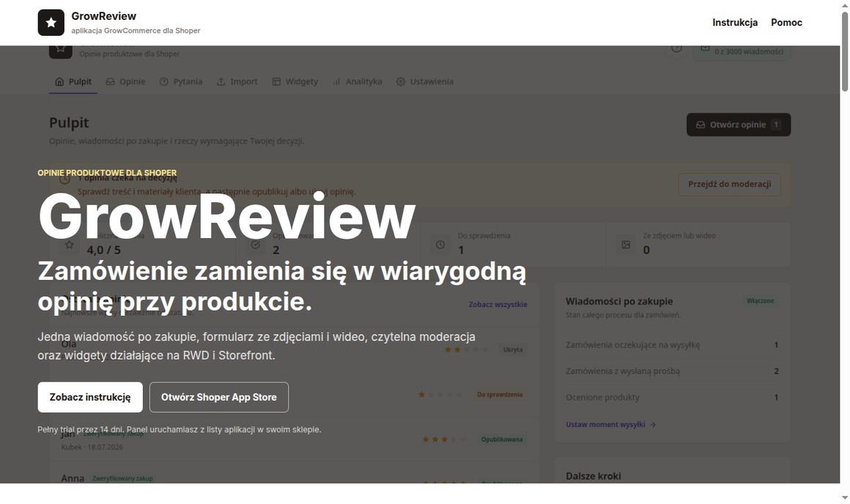The width and height of the screenshot is (850, 504).
Task: Select the Ustawienia tab in dashboard preview
Action: click(424, 81)
